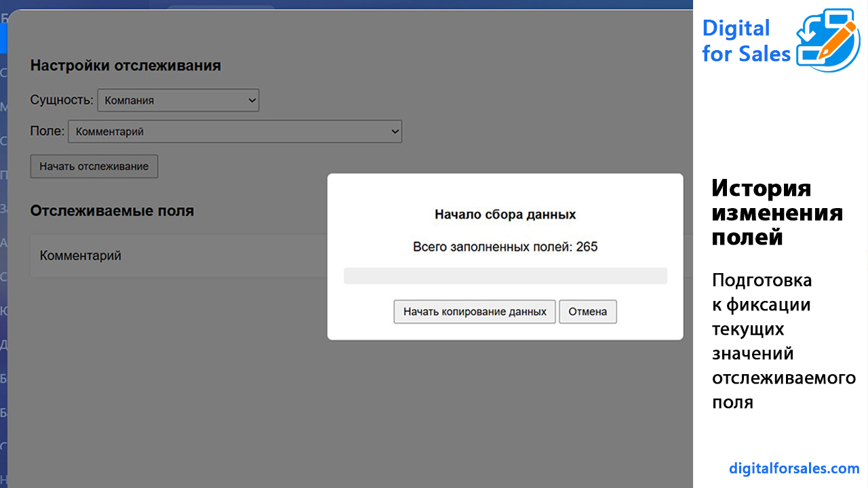Cancel the dialog with the Отмена button

[588, 312]
